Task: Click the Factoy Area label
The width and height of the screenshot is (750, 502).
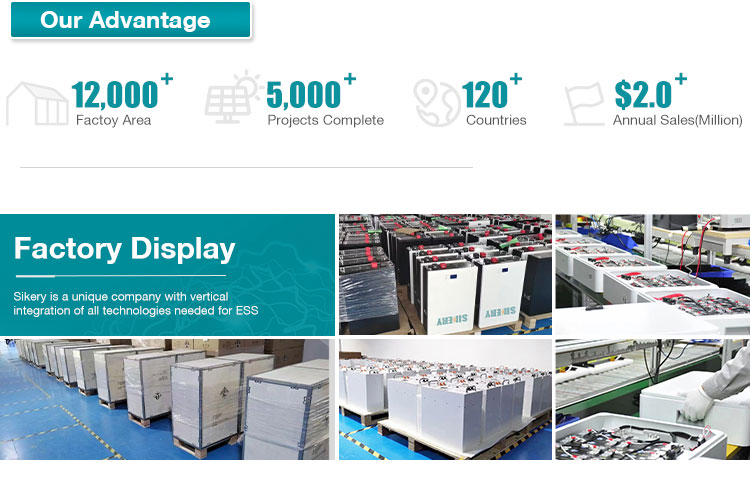Action: (x=113, y=120)
